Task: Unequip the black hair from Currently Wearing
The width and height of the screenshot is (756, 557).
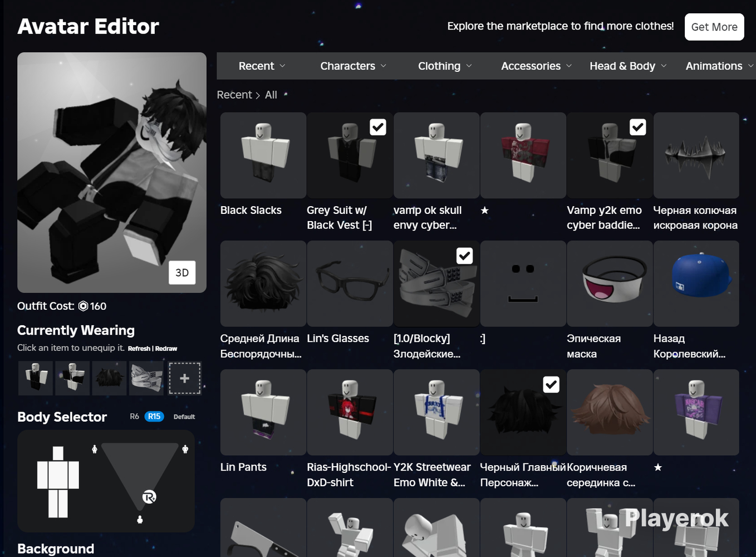Action: point(110,378)
